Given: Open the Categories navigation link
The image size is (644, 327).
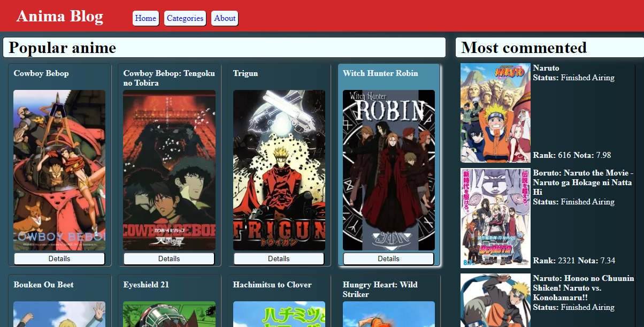Looking at the screenshot, I should (185, 18).
